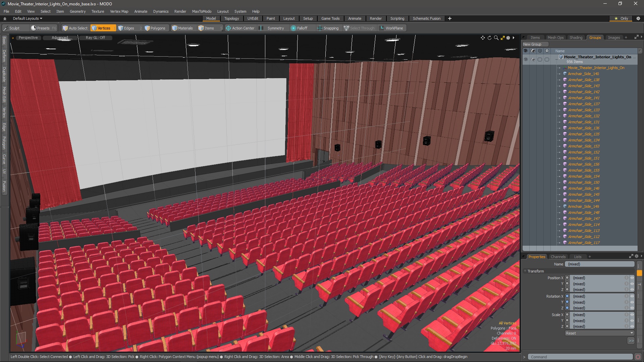The height and width of the screenshot is (362, 644).
Task: Open the viewport settings gear
Action: click(x=508, y=38)
